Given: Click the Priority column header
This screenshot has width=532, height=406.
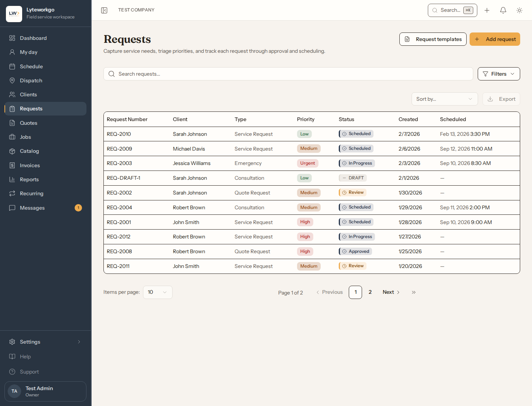Looking at the screenshot, I should (x=306, y=119).
